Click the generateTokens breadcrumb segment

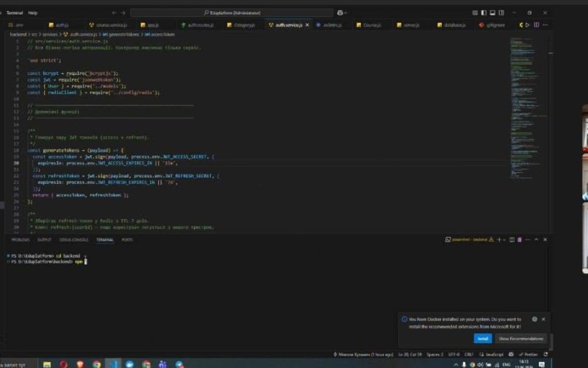pos(121,35)
